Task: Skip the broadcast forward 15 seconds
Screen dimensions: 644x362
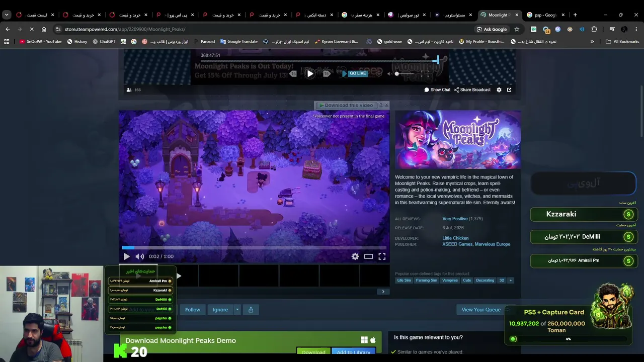Action: [x=327, y=73]
